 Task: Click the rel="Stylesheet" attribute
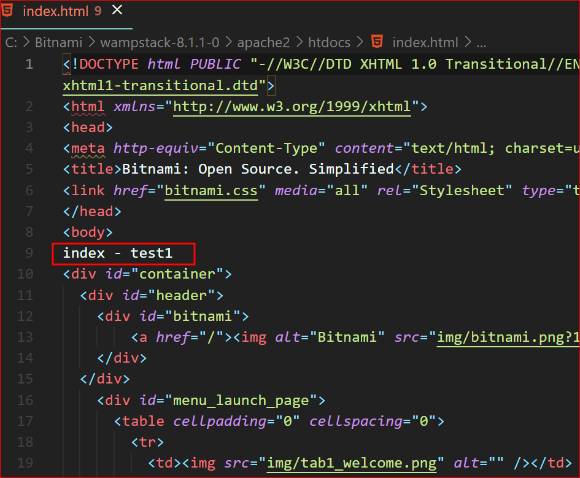[445, 191]
